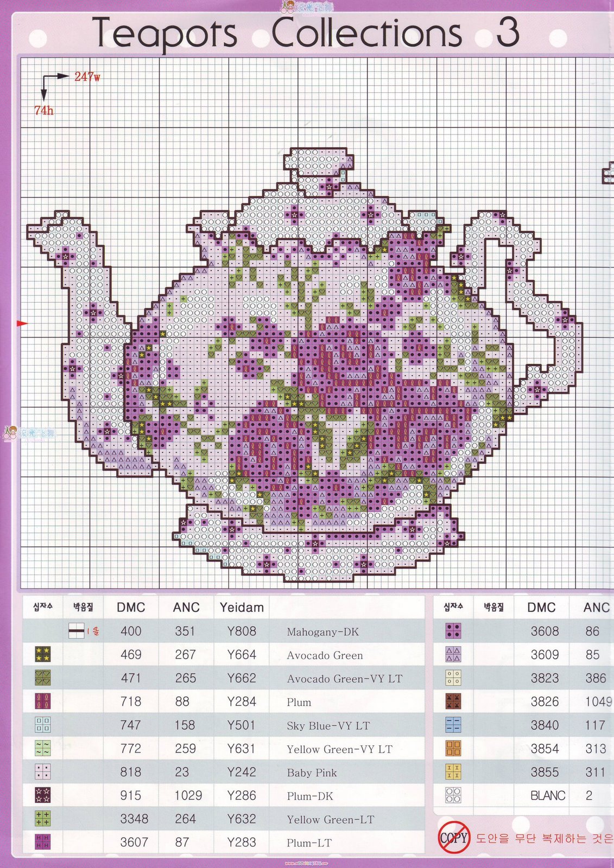Click the Teapots Collections 3 title

pos(307,33)
